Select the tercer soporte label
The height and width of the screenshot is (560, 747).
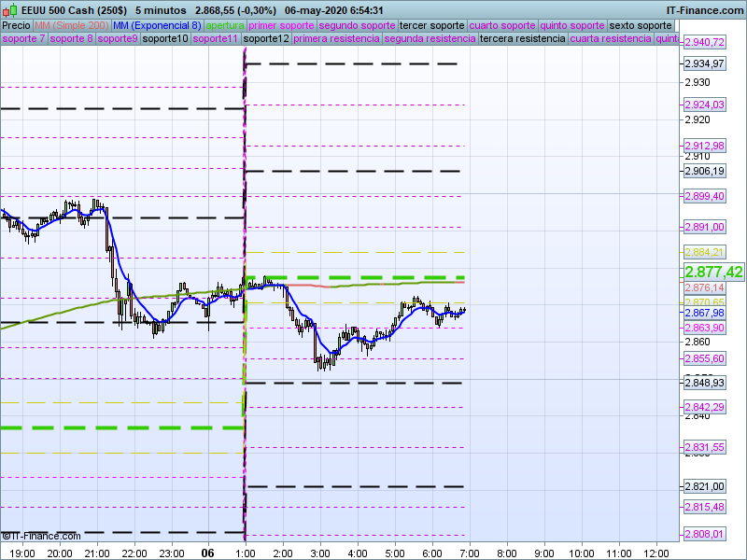431,25
